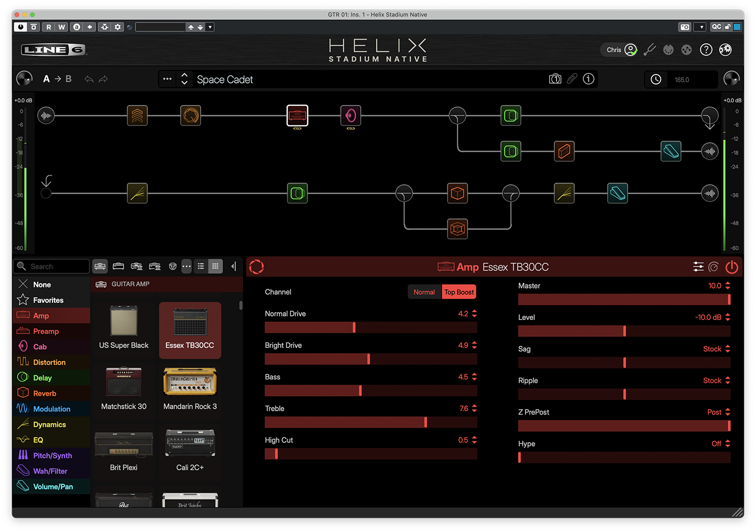Viewport: 756px width, 532px height.
Task: Toggle the A to B compare
Action: (57, 79)
